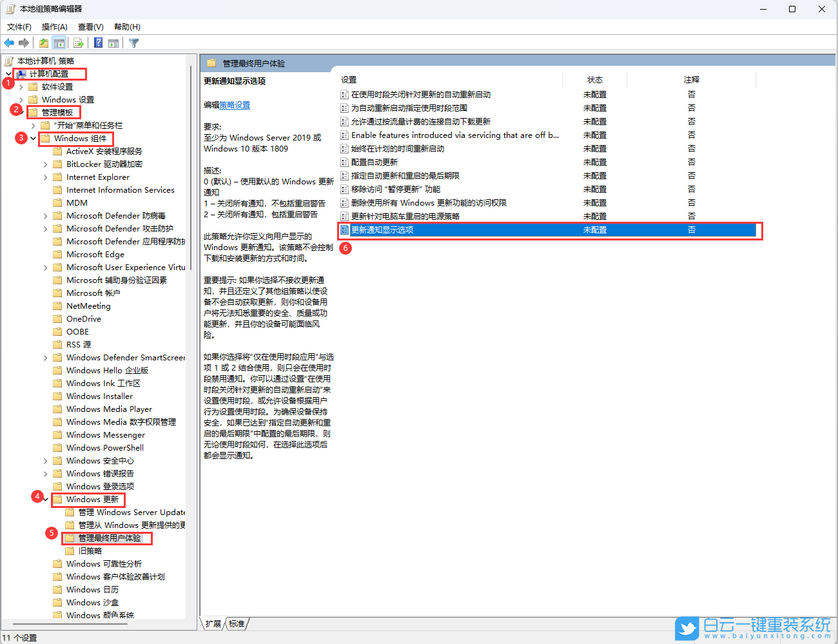The image size is (838, 644).
Task: Click the Up One Level toolbar icon
Action: (43, 43)
